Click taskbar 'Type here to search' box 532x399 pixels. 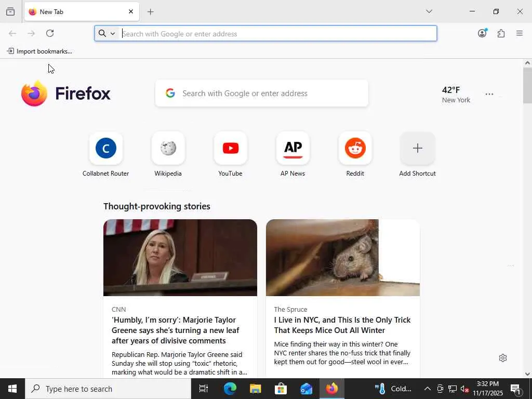click(108, 389)
